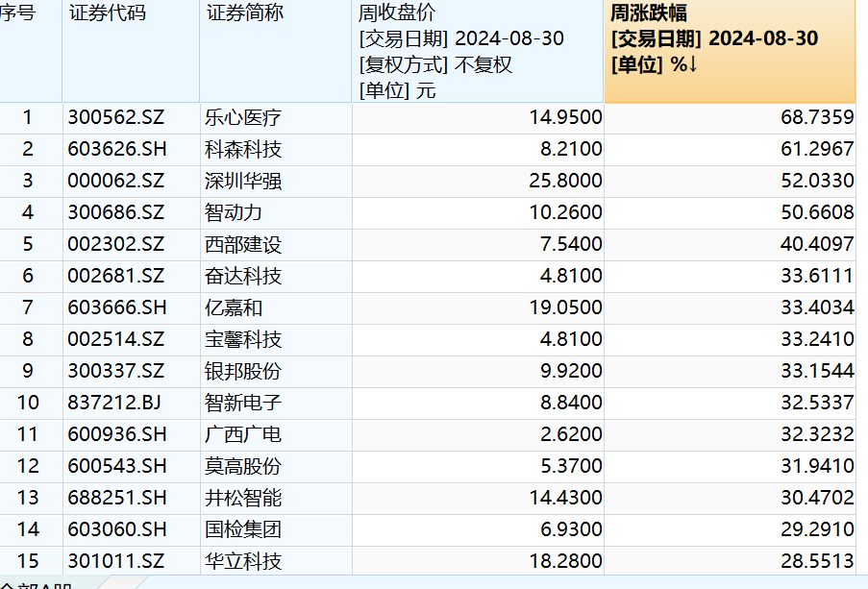The image size is (868, 589).
Task: Select closing price 14.4300
Action: [565, 498]
